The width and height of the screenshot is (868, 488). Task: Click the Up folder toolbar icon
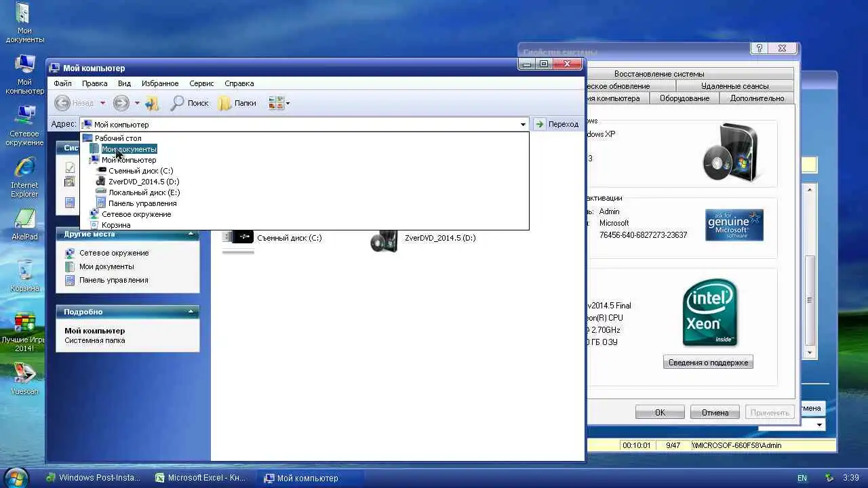click(152, 103)
